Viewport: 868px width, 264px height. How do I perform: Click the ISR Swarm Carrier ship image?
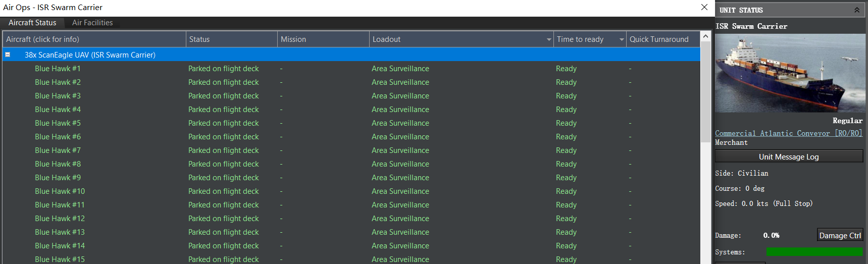[x=790, y=73]
